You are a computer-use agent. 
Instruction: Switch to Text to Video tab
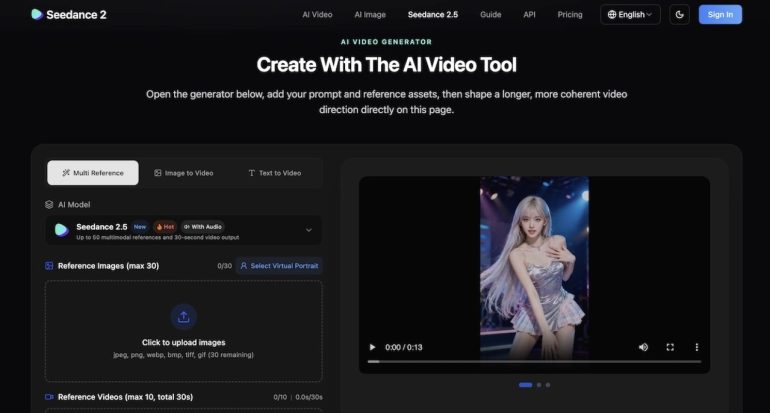[275, 173]
